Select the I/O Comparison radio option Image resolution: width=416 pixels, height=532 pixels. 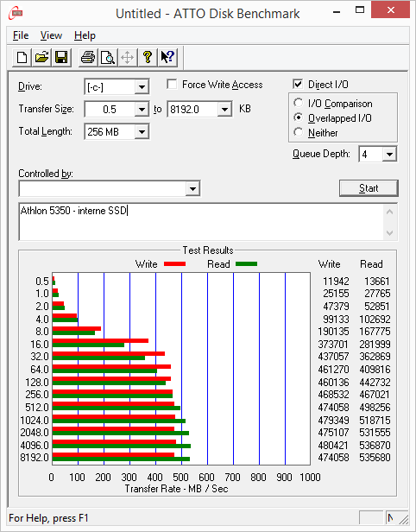pyautogui.click(x=298, y=103)
